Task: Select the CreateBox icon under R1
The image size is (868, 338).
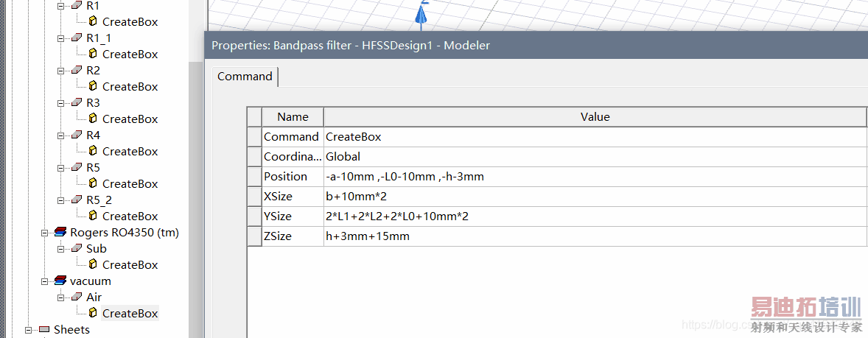Action: (x=93, y=21)
